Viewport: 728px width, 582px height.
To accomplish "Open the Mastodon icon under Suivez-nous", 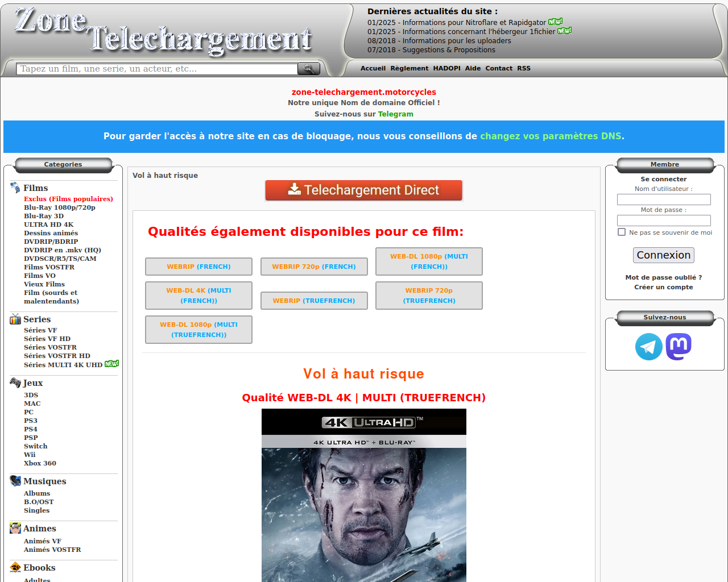I will (679, 347).
